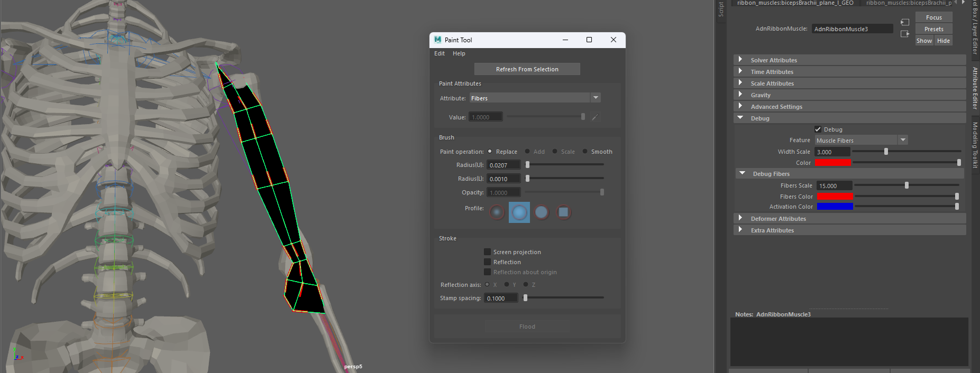Open the Edit menu in Paint Tool
The width and height of the screenshot is (980, 373).
(439, 53)
